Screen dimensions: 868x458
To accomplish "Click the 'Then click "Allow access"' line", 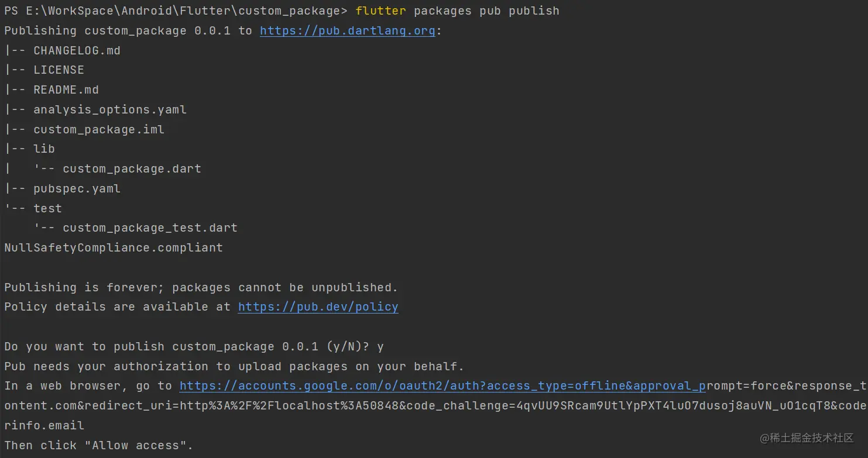I will [x=98, y=445].
